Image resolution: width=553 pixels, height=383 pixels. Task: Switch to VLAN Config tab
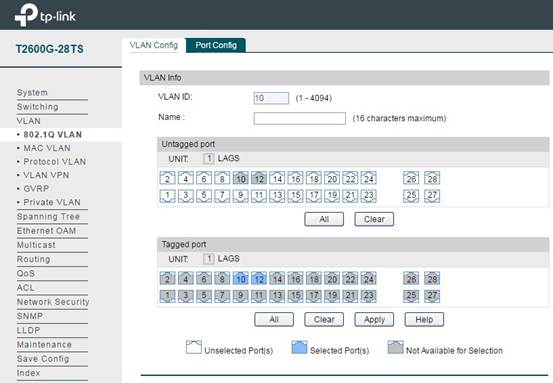pos(153,45)
